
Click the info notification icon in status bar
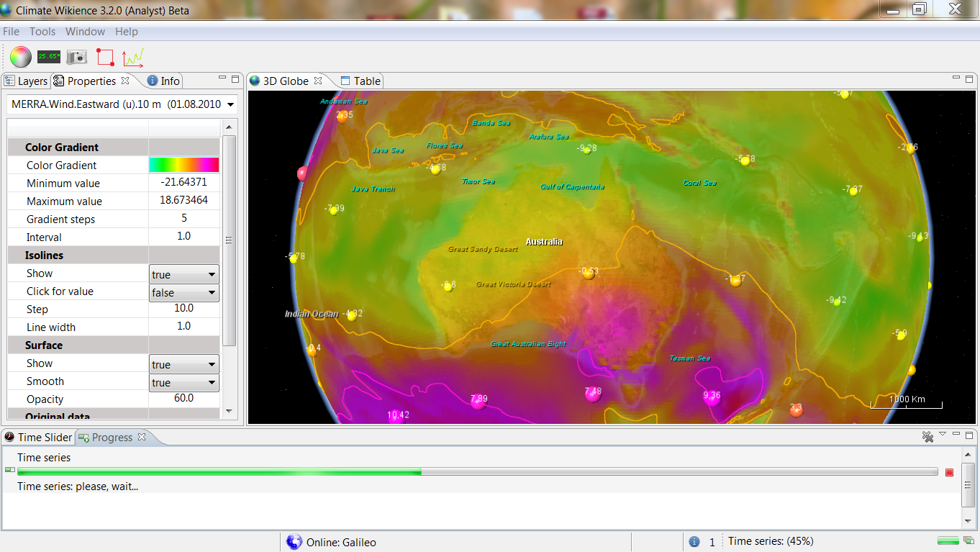coord(694,542)
